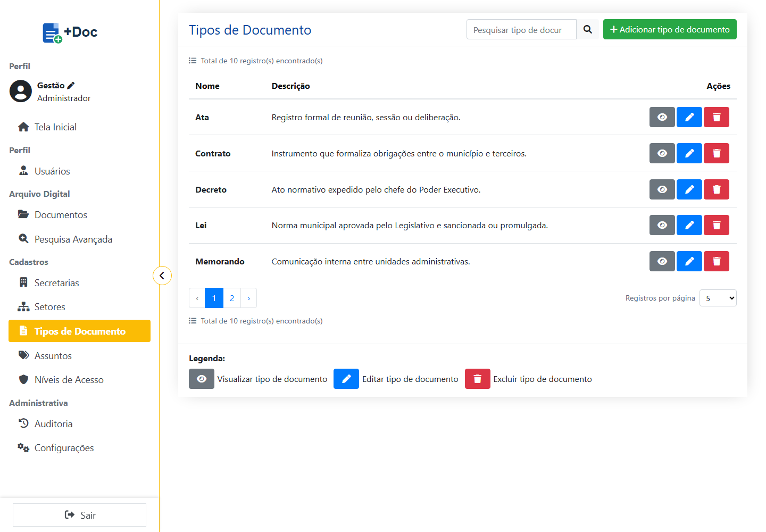Click the Nome column header

(207, 86)
